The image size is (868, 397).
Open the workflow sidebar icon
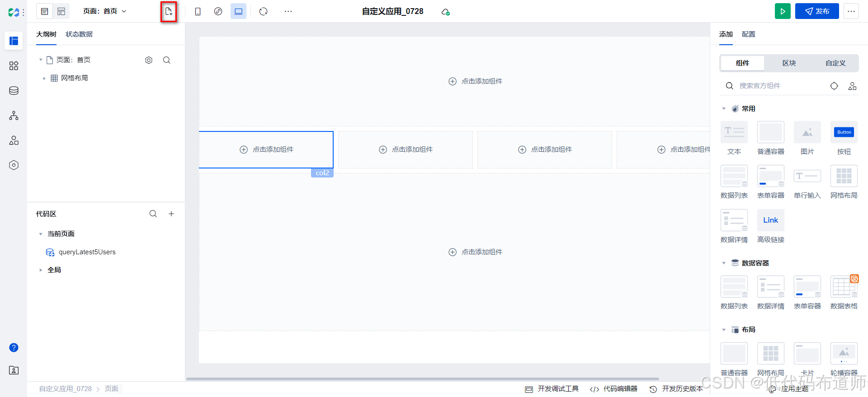coord(14,116)
